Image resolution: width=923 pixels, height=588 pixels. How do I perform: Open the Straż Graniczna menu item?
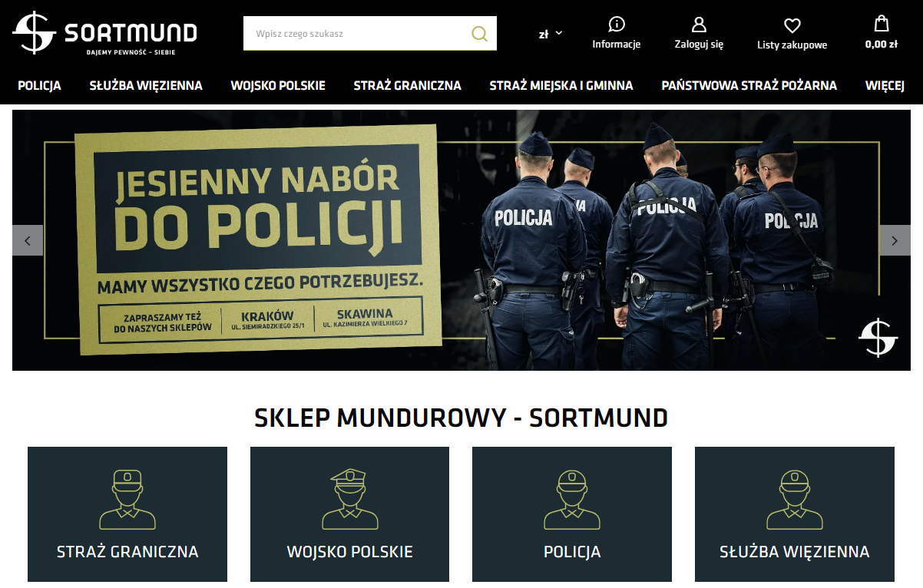[407, 85]
